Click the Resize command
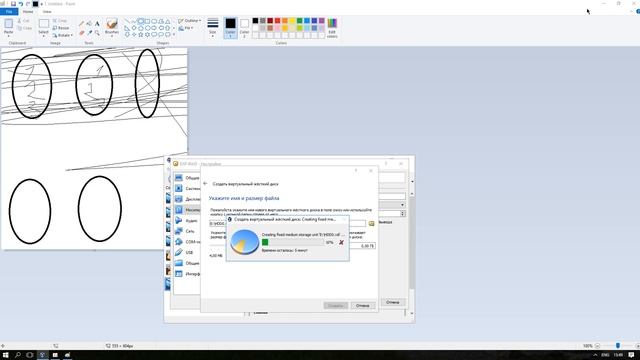 61,28
